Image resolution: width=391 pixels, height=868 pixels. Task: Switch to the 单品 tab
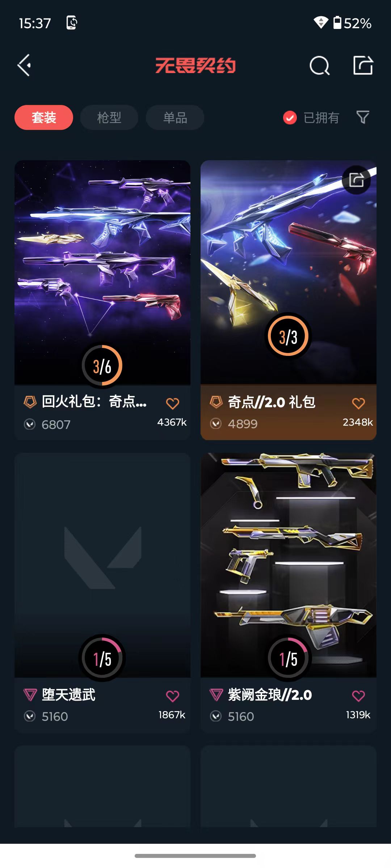pos(175,117)
